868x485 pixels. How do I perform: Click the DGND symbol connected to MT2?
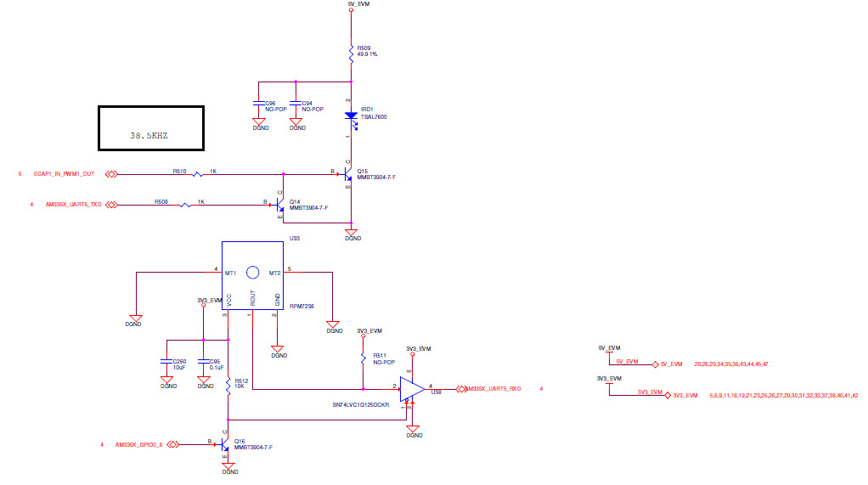pyautogui.click(x=333, y=325)
